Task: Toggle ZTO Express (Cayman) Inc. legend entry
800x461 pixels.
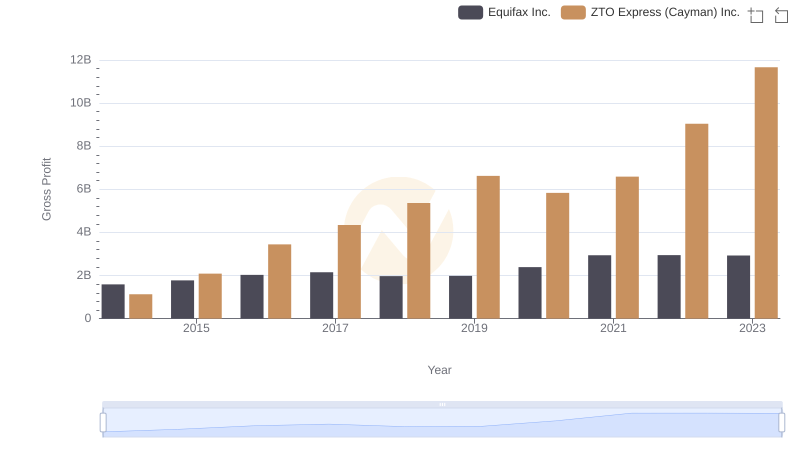Action: [x=650, y=12]
